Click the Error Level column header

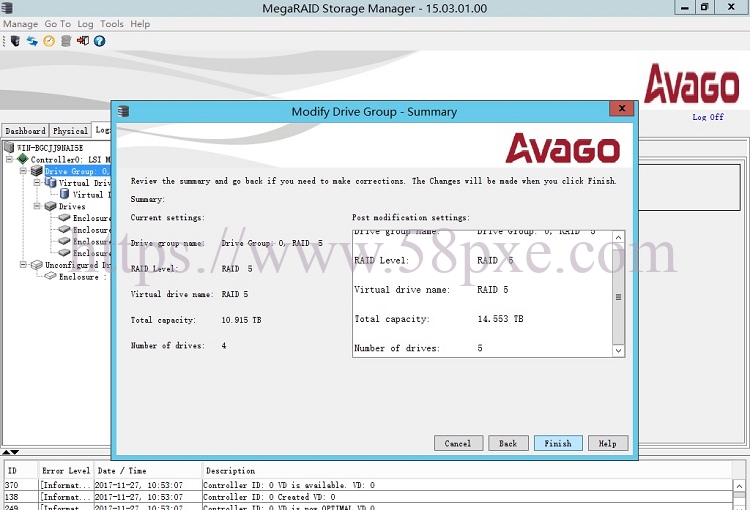(66, 471)
